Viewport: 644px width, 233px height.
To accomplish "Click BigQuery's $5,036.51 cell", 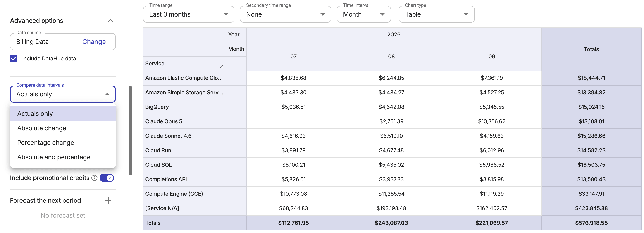I will pos(293,107).
